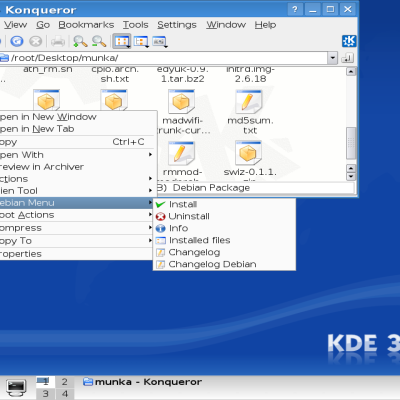Image resolution: width=400 pixels, height=400 pixels.
Task: Click the Print toolbar icon
Action: [58, 42]
